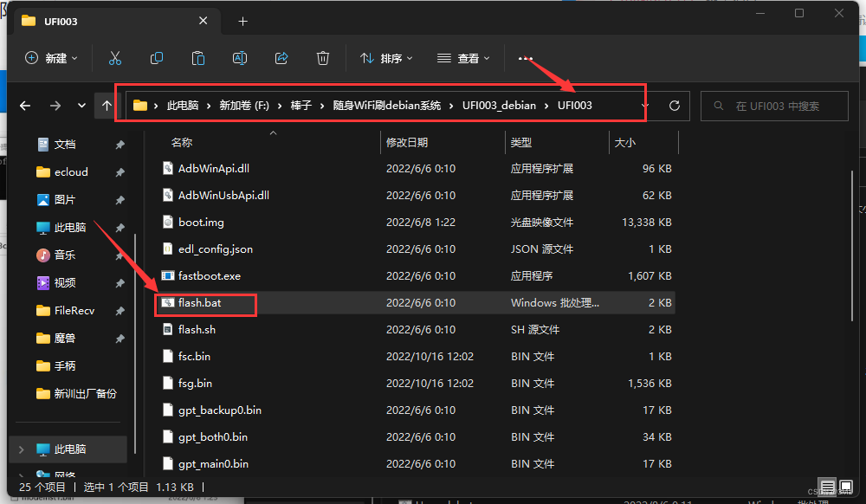Navigate to 棒子 folder in address path
866x504 pixels.
(x=301, y=106)
